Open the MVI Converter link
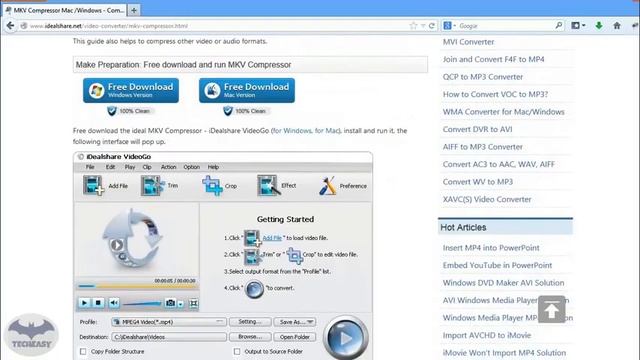This screenshot has height=360, width=640. point(469,42)
